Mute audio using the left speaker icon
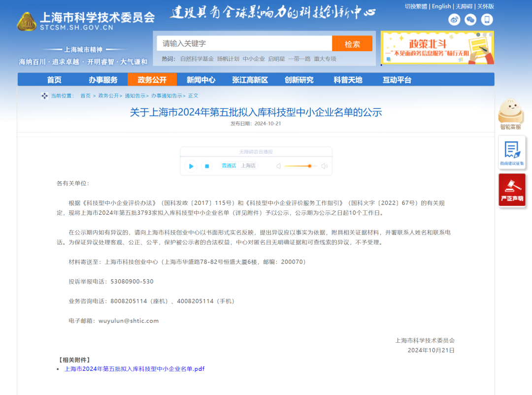532x395 pixels. coord(278,166)
